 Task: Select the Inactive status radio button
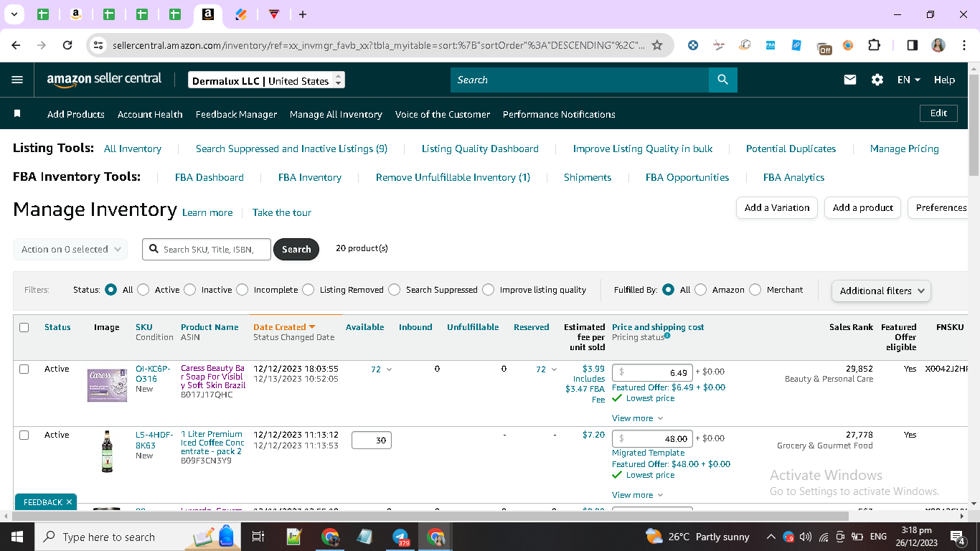[189, 290]
